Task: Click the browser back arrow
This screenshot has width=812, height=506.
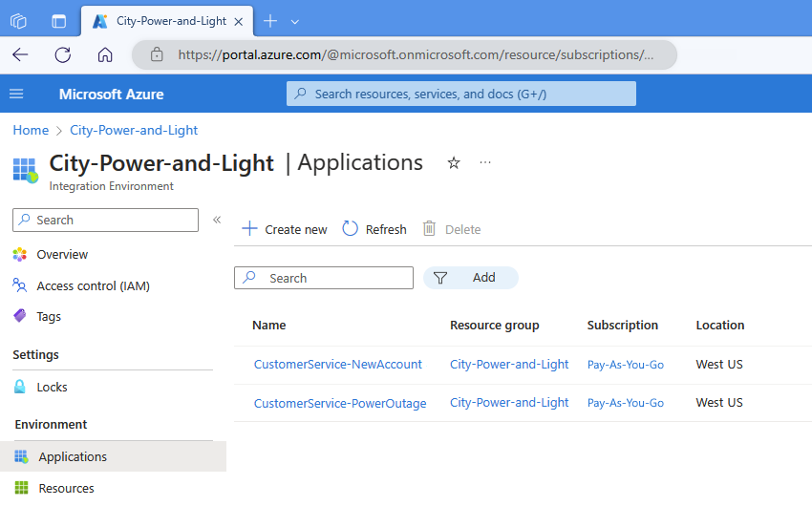Action: point(20,54)
